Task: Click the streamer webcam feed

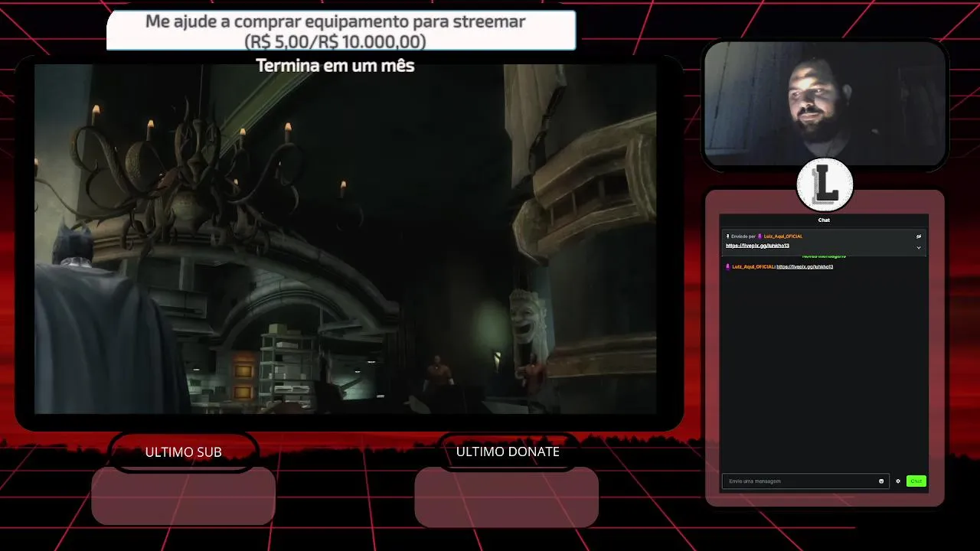Action: tap(825, 103)
